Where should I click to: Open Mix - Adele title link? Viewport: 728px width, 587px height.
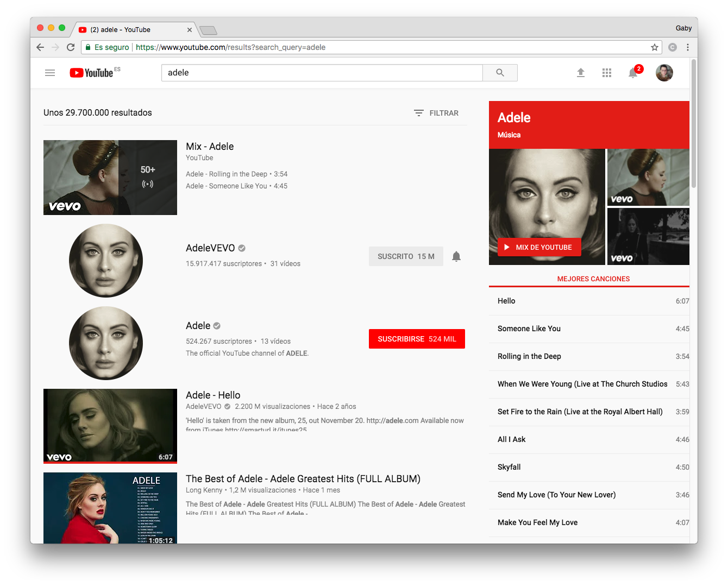point(210,146)
